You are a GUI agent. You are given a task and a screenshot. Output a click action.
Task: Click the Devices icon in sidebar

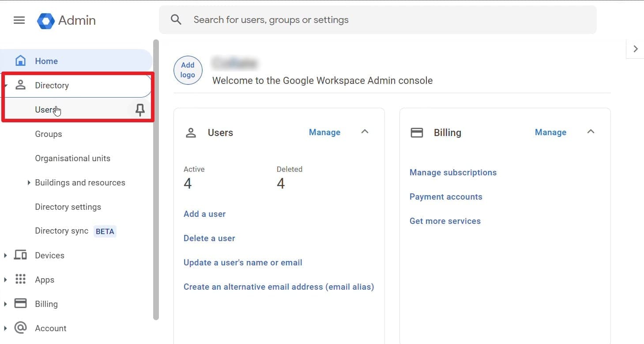20,255
